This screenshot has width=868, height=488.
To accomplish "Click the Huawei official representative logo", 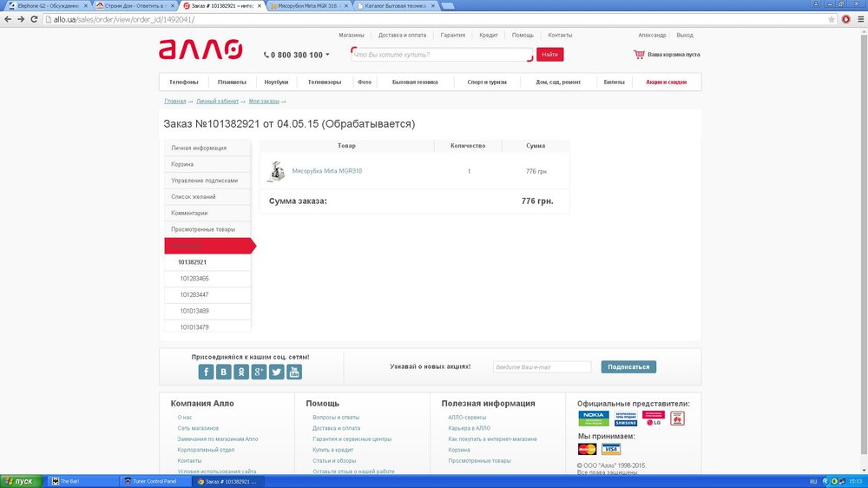I will pyautogui.click(x=678, y=419).
